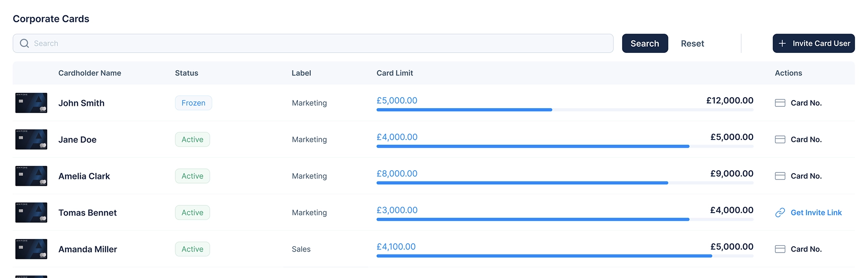Click the chain link icon for Tomas Bennet

click(780, 213)
